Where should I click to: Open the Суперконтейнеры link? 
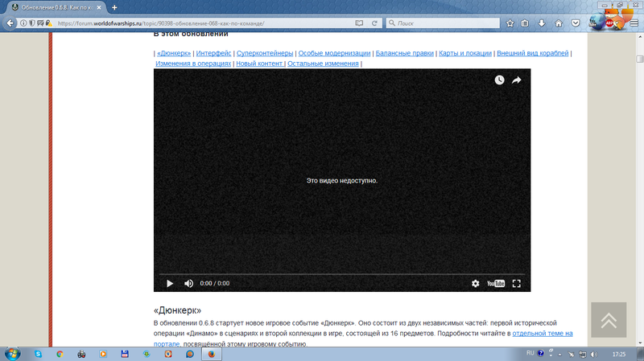(265, 53)
